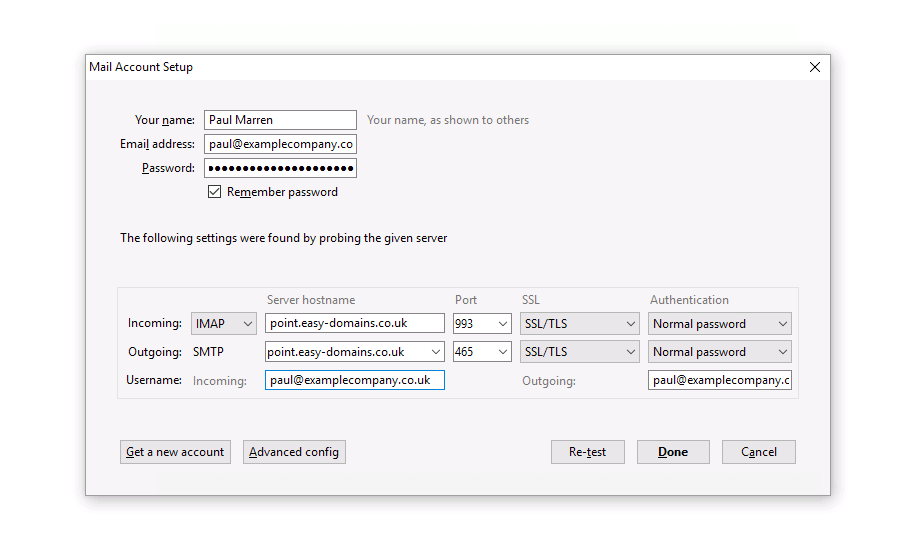This screenshot has width=909, height=549.
Task: Close the Mail Account Setup dialog
Action: point(815,67)
